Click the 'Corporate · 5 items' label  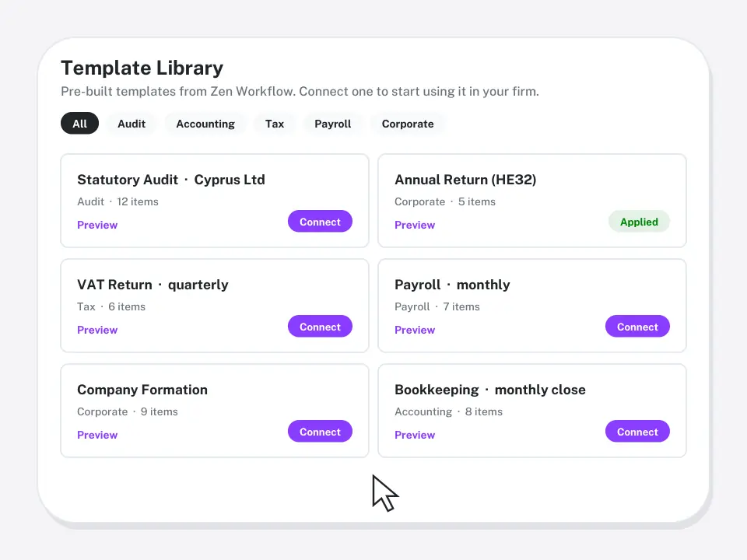click(445, 201)
